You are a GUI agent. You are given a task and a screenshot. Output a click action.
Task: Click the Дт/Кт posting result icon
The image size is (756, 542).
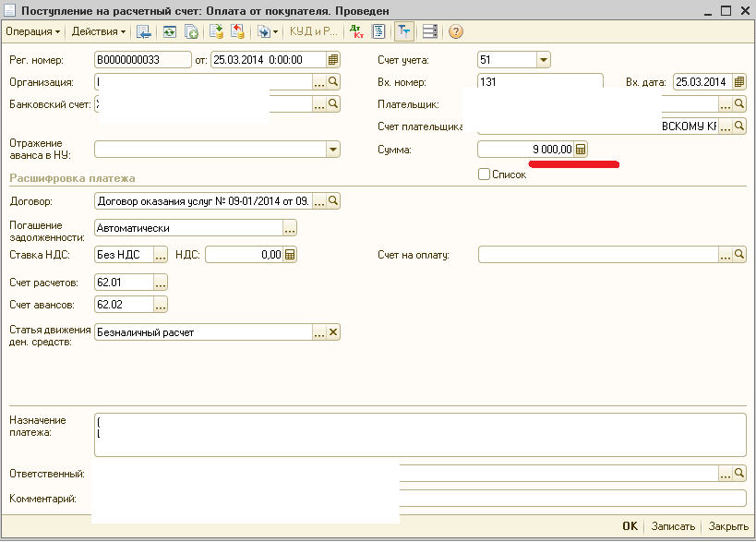click(357, 31)
